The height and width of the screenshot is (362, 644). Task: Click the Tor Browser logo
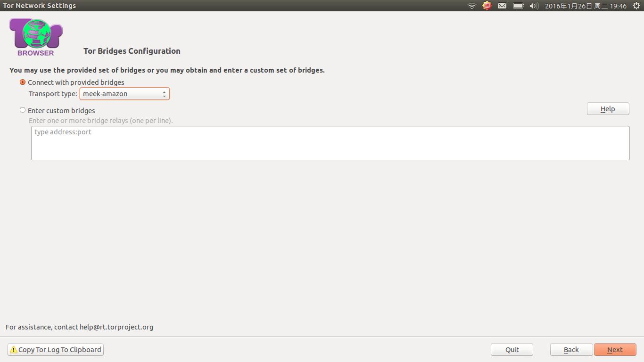(36, 37)
